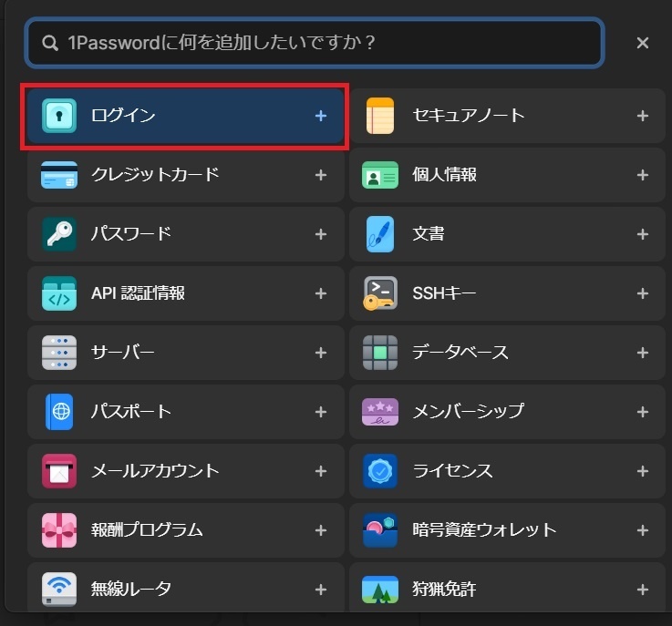Viewport: 672px width, 626px height.
Task: Add 報酬プログラム via plus button
Action: (x=321, y=530)
